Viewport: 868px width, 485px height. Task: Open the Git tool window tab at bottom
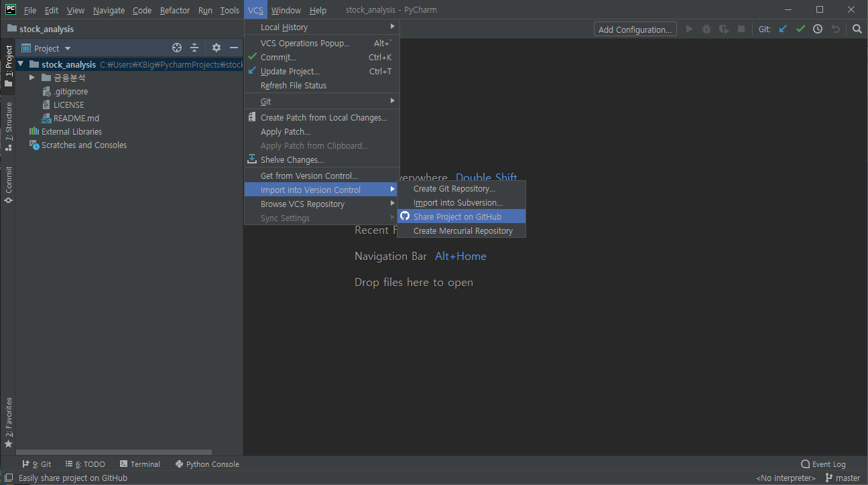37,464
